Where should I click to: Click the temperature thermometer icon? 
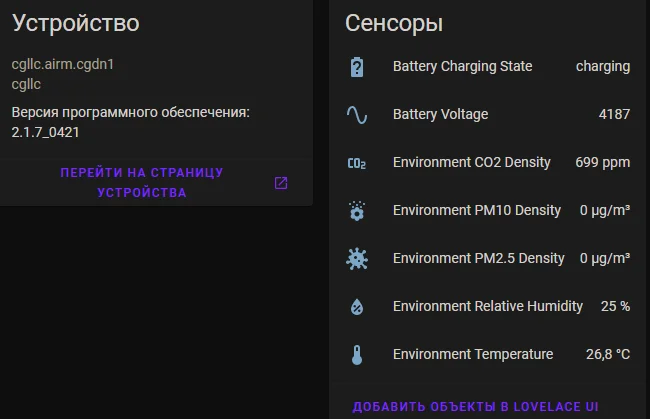pos(357,355)
